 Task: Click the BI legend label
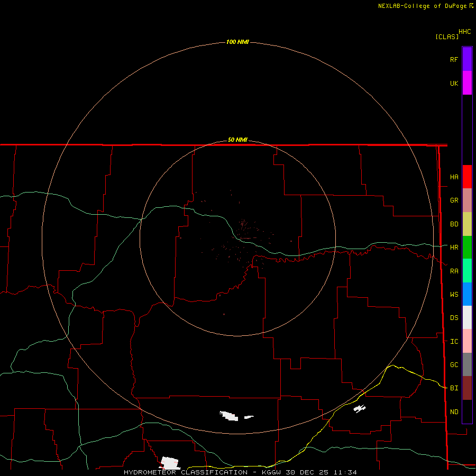454,388
